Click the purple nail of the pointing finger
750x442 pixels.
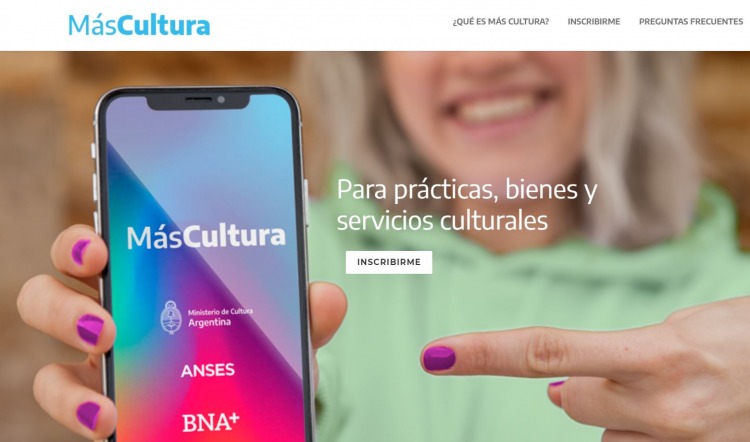click(439, 358)
